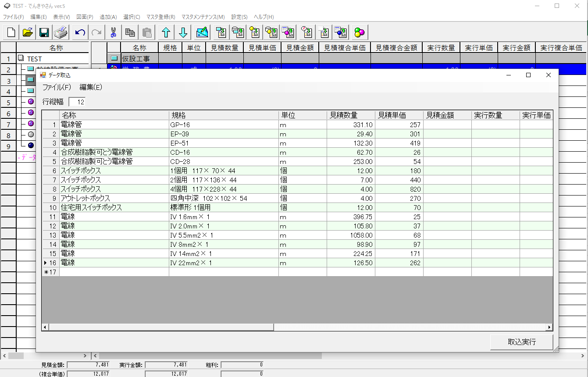Click the three colored balls toolbar icon
This screenshot has height=377, width=588.
(x=360, y=32)
